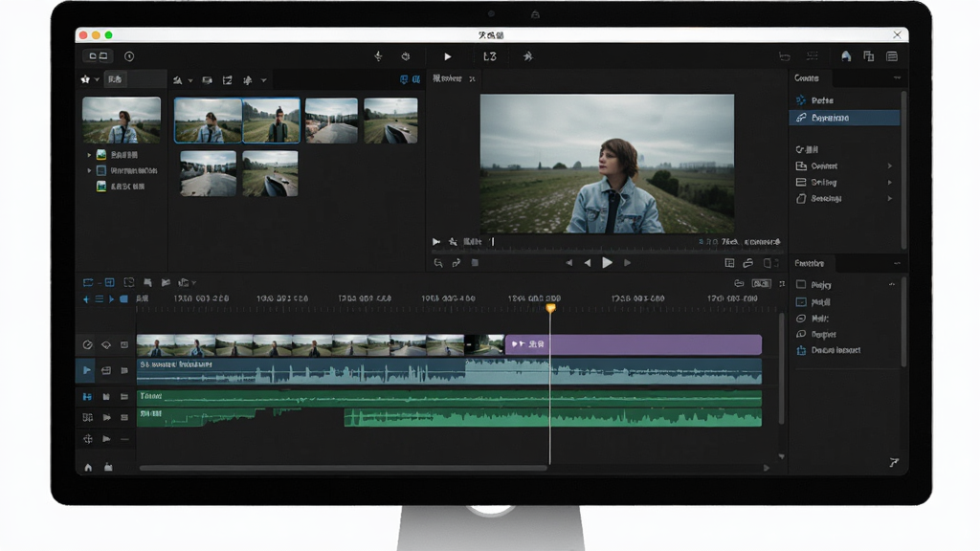
Task: Click the home-shaped icon in the top-right toolbar
Action: 846,56
